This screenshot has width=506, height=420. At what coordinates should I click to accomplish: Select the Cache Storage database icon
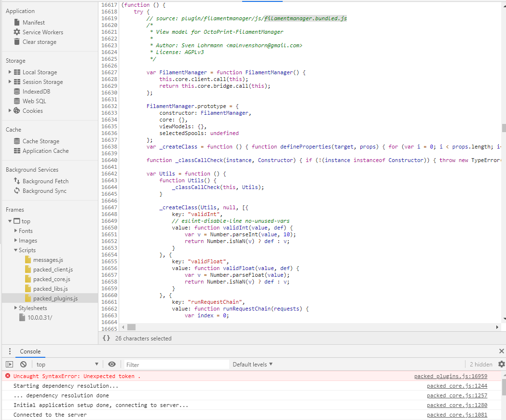[x=17, y=141]
